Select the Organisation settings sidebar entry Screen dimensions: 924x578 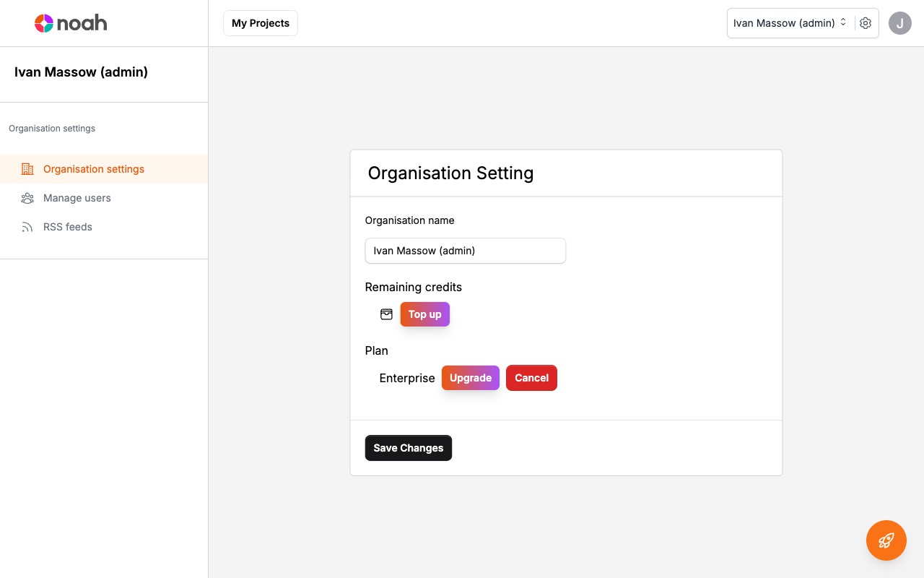(92, 168)
